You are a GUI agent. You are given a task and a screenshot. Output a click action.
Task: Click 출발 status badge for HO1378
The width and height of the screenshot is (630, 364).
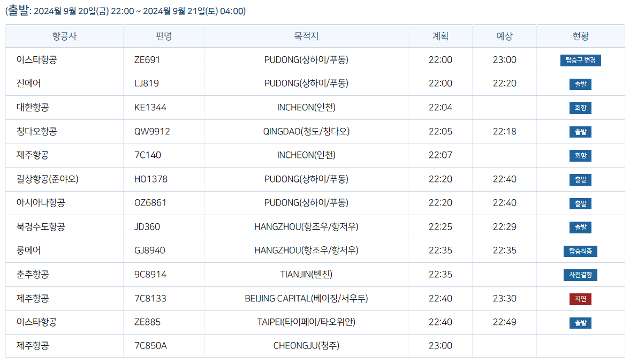[x=581, y=179]
